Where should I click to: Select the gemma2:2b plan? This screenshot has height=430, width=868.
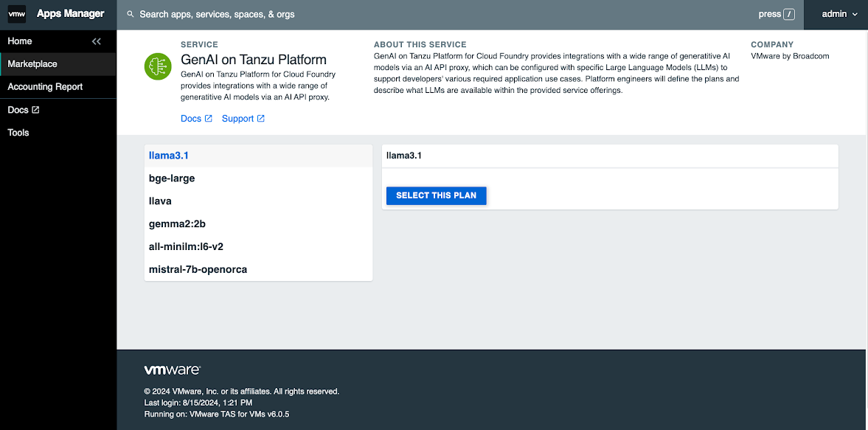point(258,224)
